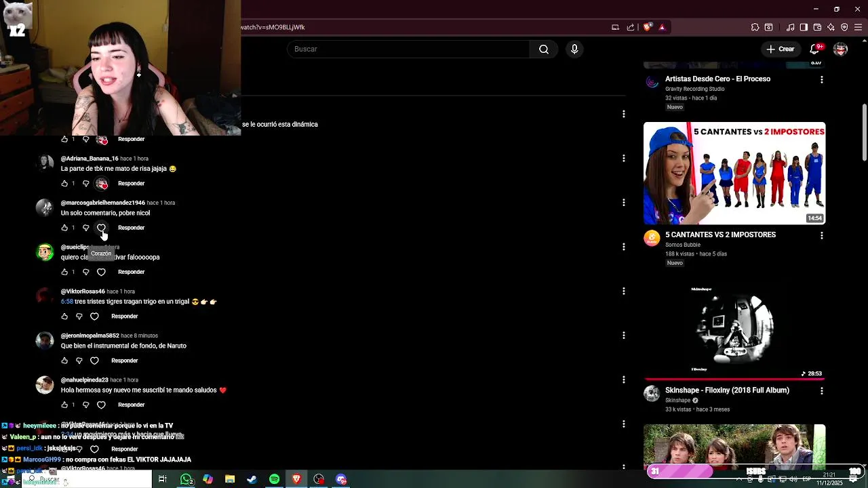Click the share page icon in address bar

(x=631, y=27)
